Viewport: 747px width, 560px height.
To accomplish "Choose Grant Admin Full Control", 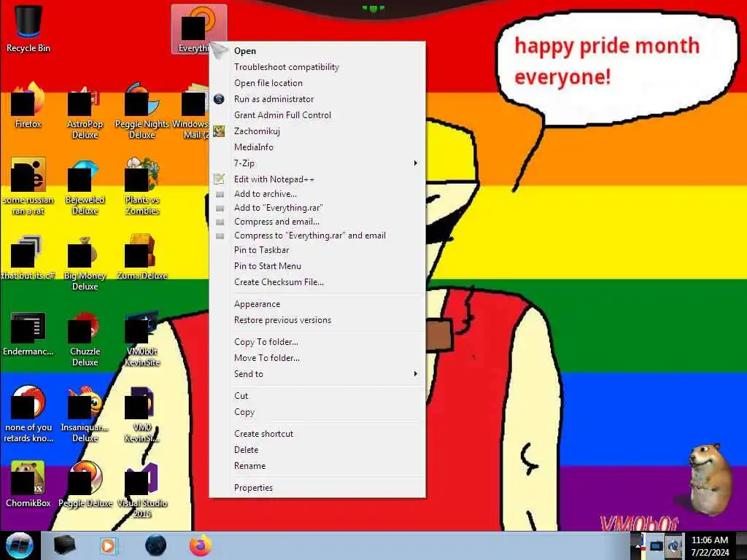I will tap(317, 115).
